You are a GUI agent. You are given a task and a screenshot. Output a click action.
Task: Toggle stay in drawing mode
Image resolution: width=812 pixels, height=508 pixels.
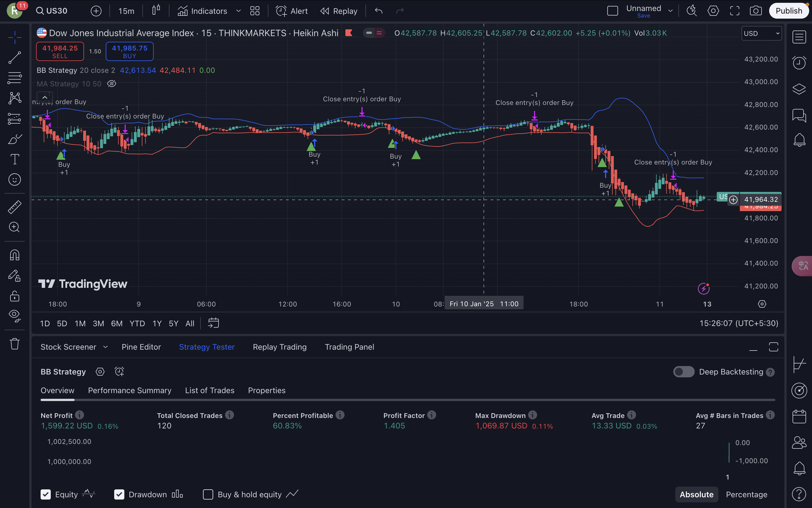[x=15, y=275]
